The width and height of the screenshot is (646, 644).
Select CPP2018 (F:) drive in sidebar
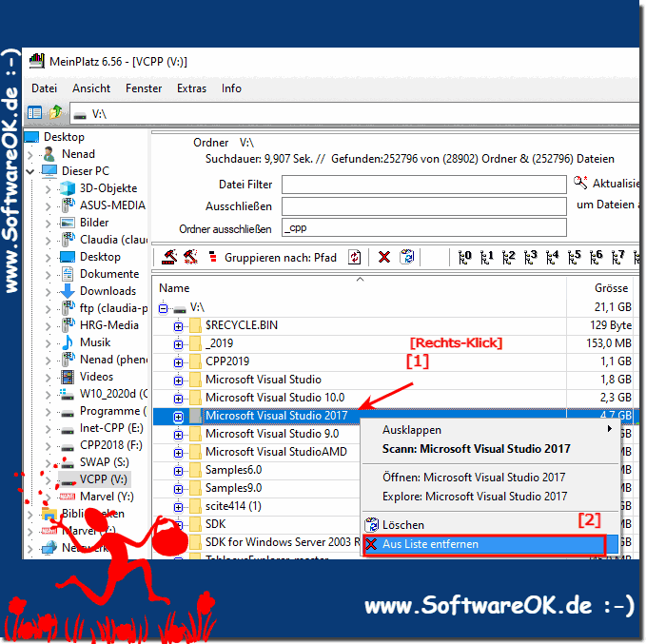tap(110, 445)
